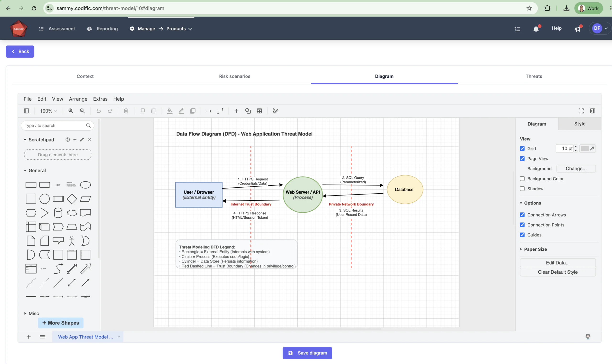The height and width of the screenshot is (364, 612).
Task: Select the actor stick figure shape
Action: click(72, 241)
